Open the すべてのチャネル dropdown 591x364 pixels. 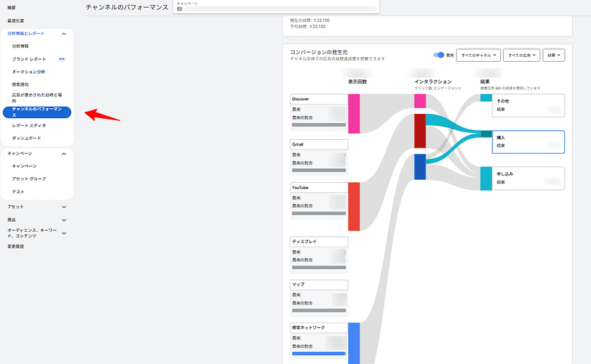tap(478, 55)
